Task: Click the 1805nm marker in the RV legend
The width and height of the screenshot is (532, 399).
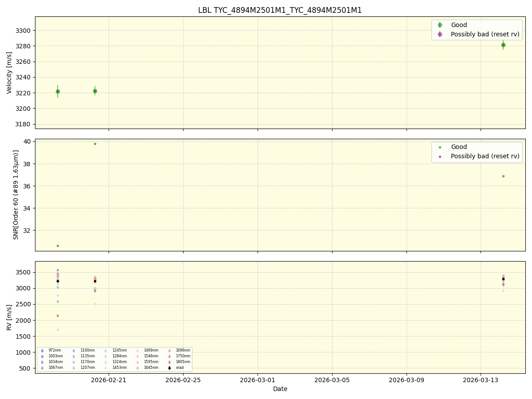Action: pyautogui.click(x=169, y=362)
